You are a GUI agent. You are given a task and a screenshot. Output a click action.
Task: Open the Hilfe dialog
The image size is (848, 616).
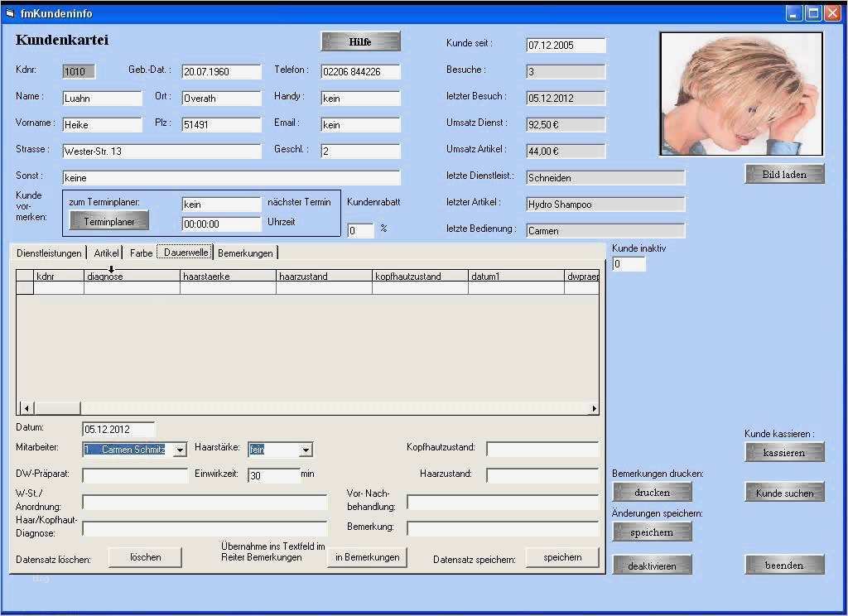click(x=360, y=41)
